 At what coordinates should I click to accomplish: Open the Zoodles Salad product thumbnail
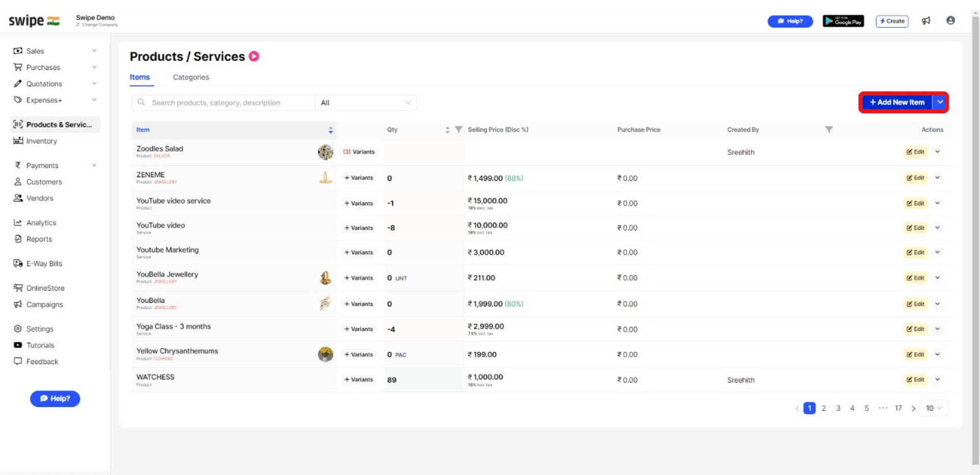click(x=325, y=152)
